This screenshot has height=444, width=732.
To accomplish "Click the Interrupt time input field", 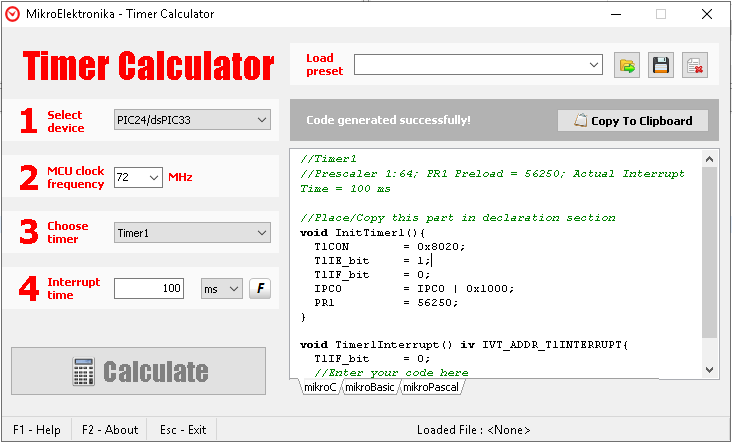I will coord(149,289).
